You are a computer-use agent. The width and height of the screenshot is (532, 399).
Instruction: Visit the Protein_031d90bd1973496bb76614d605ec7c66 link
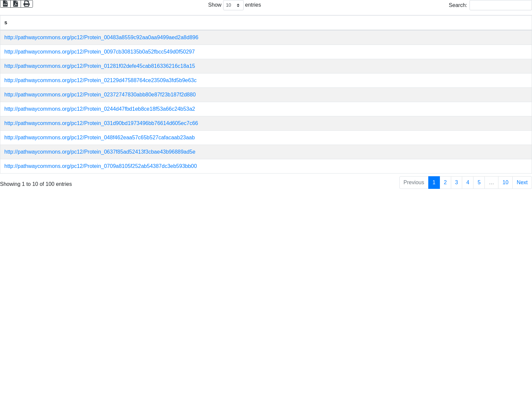click(x=101, y=123)
